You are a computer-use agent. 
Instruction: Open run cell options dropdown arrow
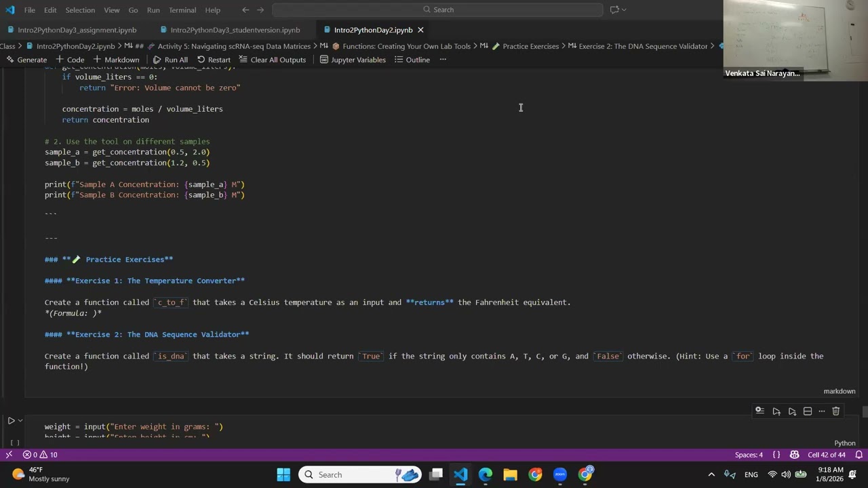(20, 421)
